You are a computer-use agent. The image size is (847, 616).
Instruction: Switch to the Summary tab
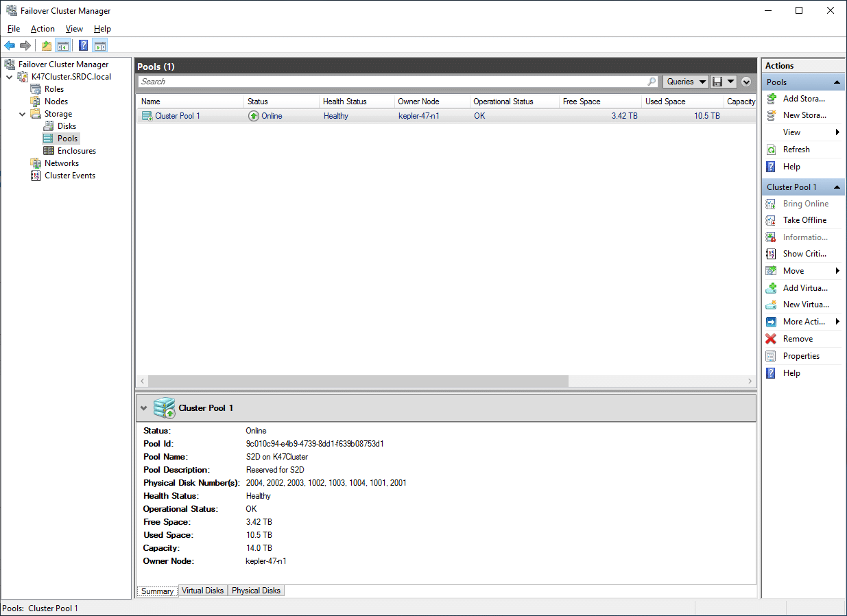tap(158, 591)
